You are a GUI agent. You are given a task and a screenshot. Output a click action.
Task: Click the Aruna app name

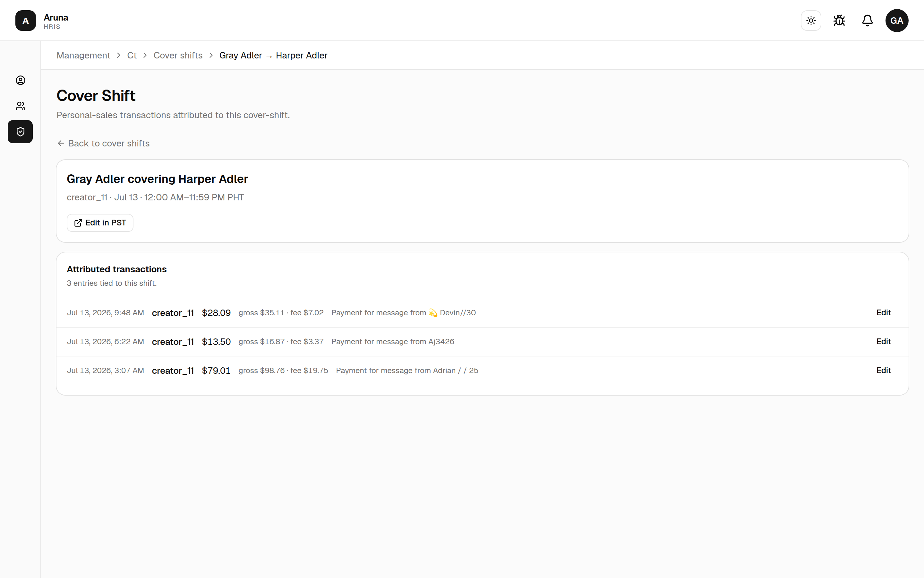[56, 18]
